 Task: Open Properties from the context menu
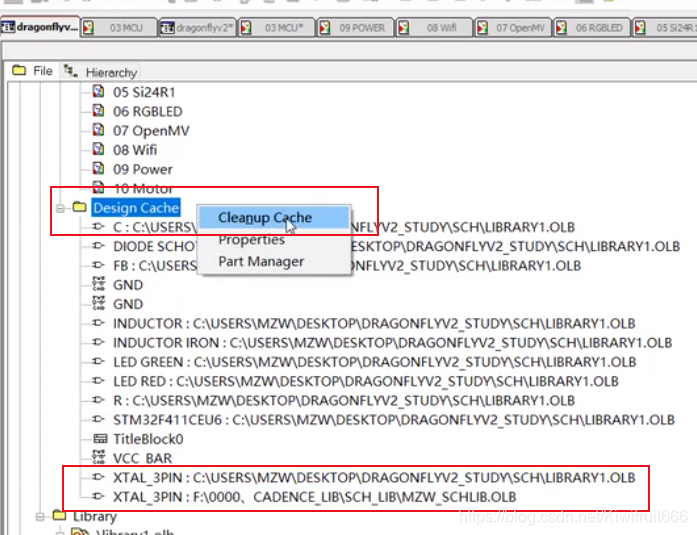251,240
